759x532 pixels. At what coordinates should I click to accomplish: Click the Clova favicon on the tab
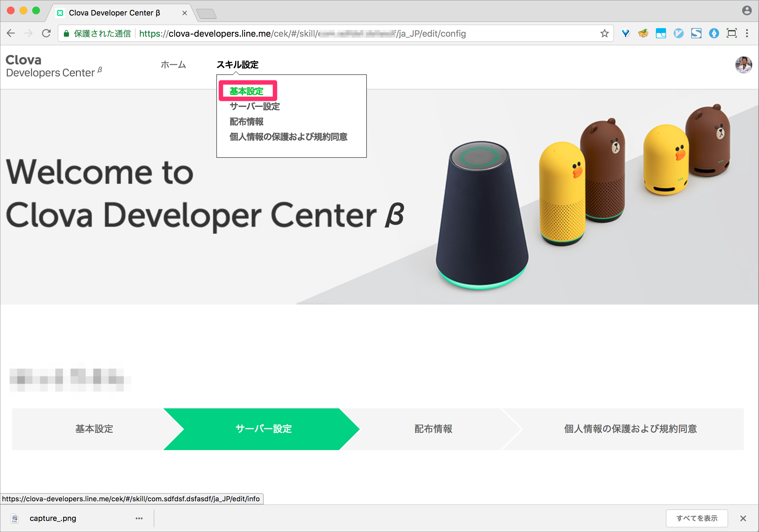[x=60, y=13]
